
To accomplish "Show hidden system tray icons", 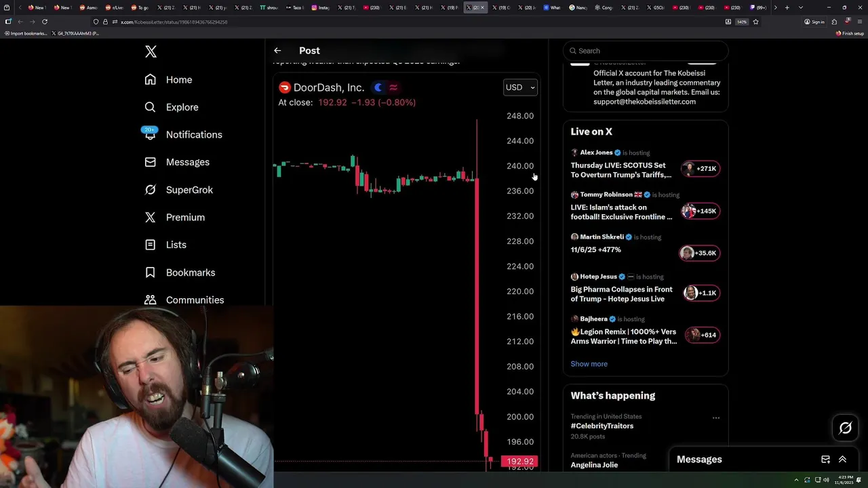I will click(797, 480).
